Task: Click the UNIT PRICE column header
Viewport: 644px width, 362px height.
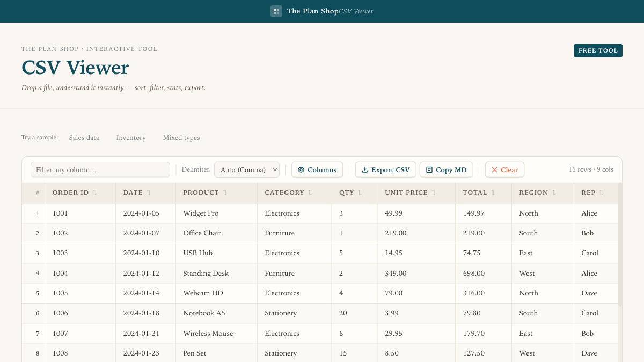Action: [416, 193]
